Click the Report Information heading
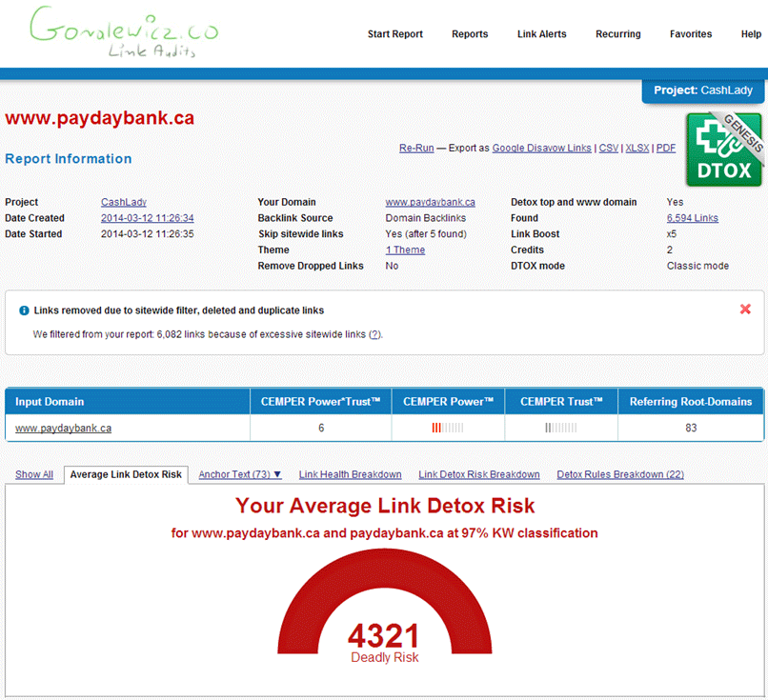768x700 pixels. point(68,159)
